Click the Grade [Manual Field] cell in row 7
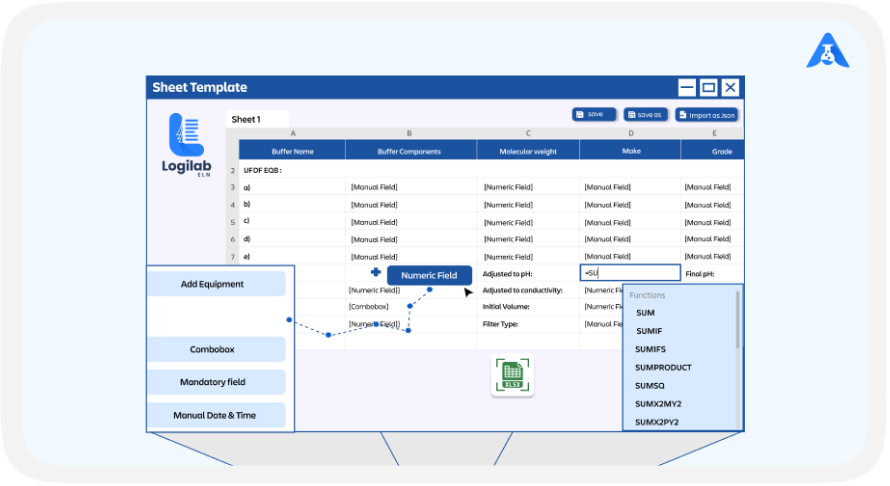The image size is (890, 486). 712,256
